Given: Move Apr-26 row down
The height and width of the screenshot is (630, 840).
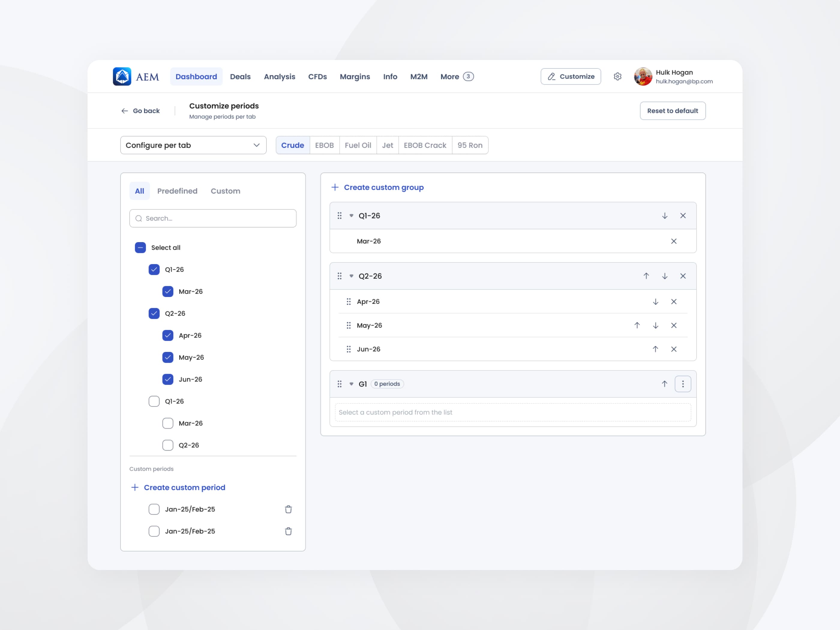Looking at the screenshot, I should 655,301.
